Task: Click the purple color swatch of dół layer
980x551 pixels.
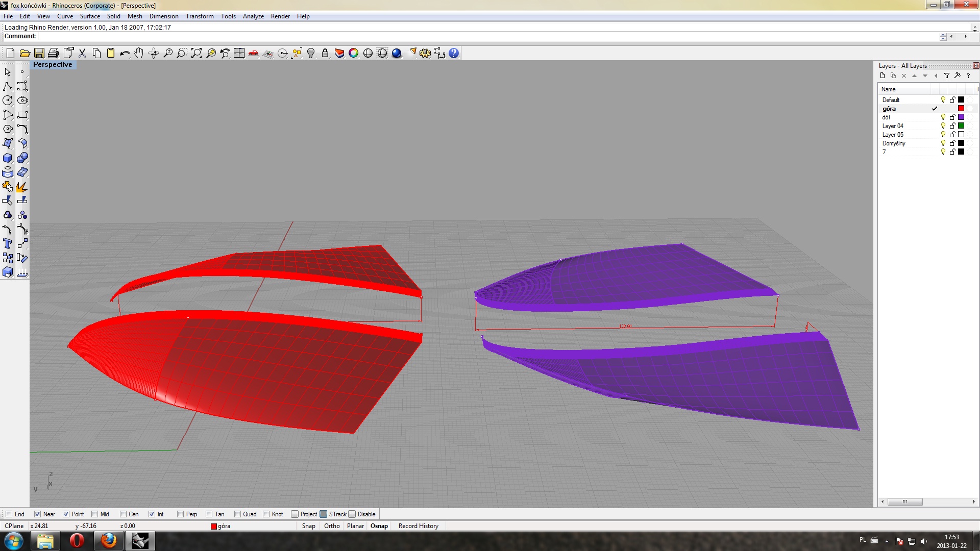Action: (961, 117)
